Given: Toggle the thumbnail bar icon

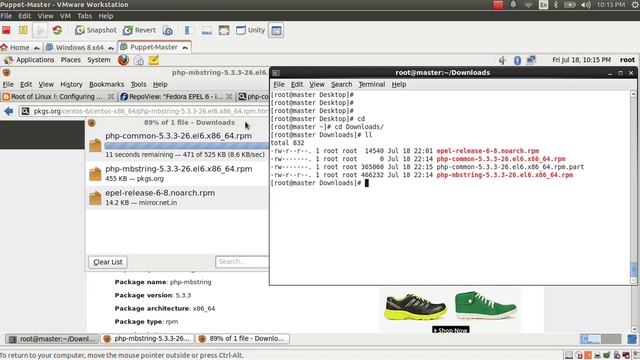Looking at the screenshot, I should pyautogui.click(x=207, y=30).
